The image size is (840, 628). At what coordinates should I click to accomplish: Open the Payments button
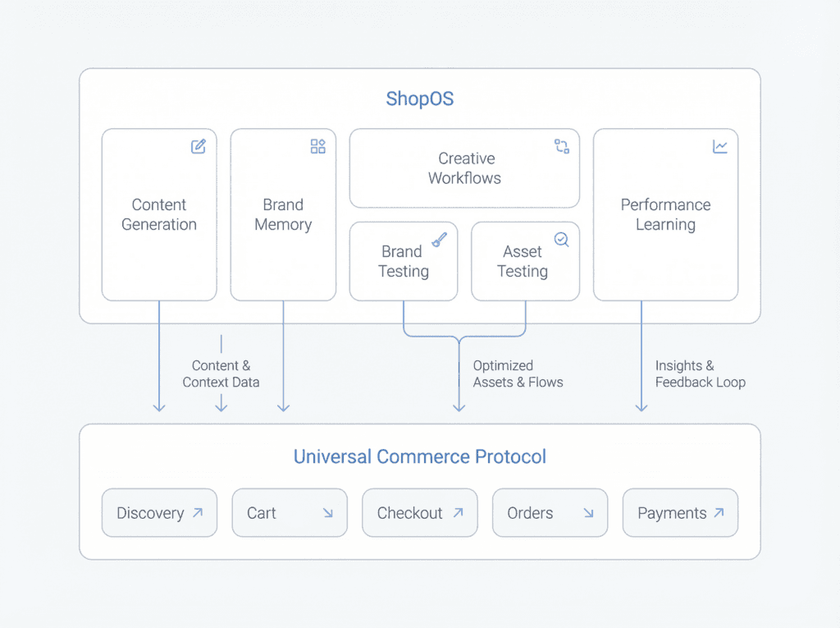click(680, 513)
